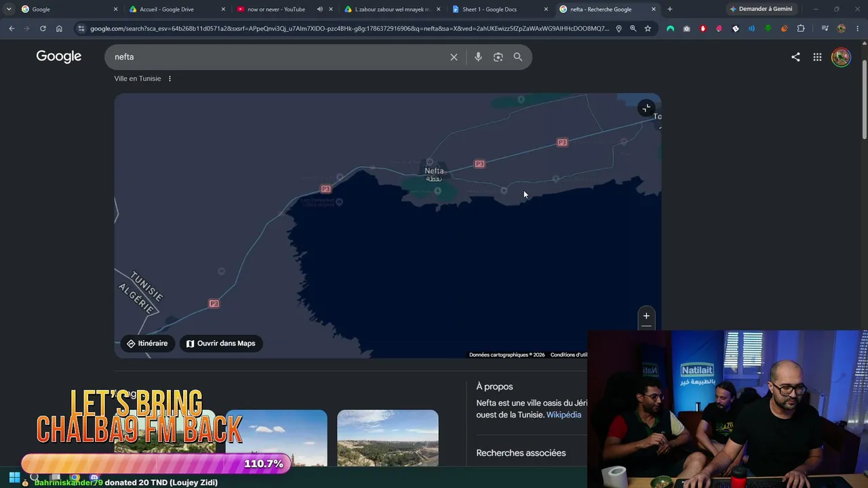The width and height of the screenshot is (868, 488).
Task: Open the Discord taskbar icon
Action: [x=94, y=477]
